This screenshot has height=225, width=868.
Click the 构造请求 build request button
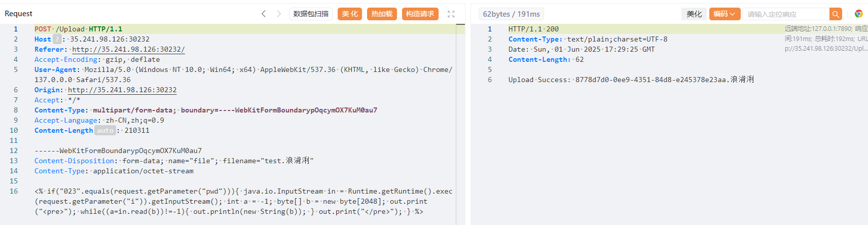tap(420, 14)
